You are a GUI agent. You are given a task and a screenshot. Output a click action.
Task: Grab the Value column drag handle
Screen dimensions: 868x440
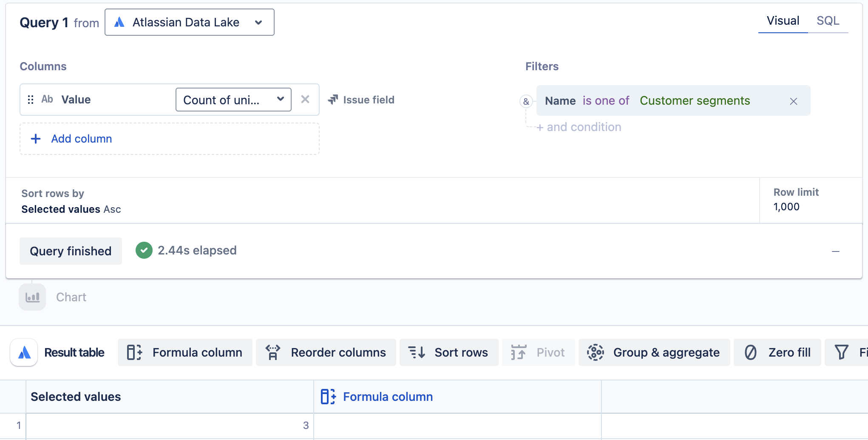tap(31, 100)
